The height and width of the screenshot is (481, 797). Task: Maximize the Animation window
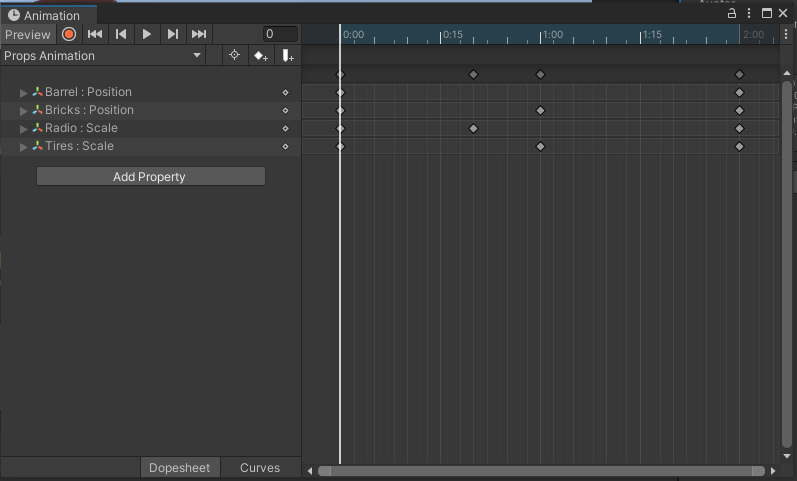click(x=767, y=13)
